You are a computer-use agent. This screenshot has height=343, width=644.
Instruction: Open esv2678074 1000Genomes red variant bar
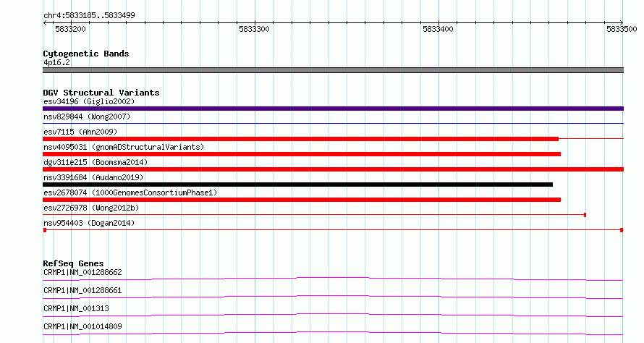click(x=302, y=200)
